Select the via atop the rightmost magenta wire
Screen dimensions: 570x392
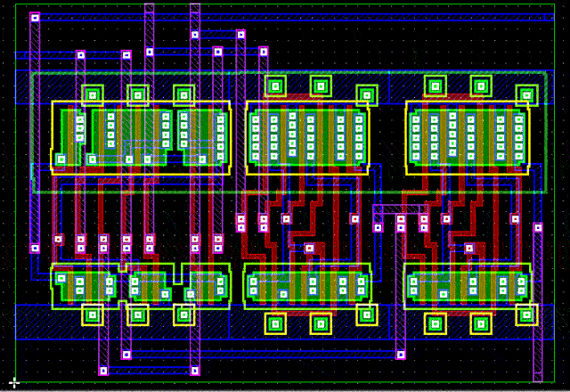tap(538, 228)
